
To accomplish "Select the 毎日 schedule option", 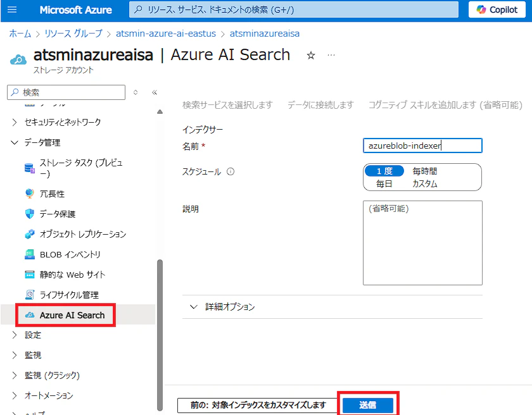I will [384, 184].
